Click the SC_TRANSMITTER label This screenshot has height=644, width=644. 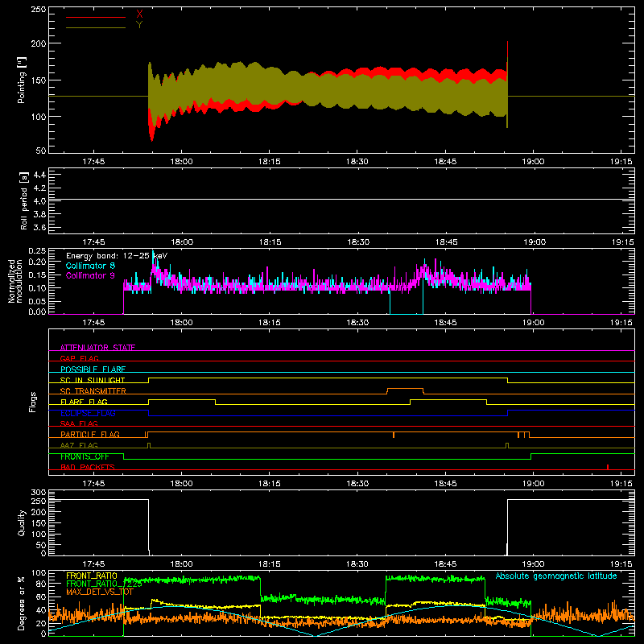tap(93, 390)
